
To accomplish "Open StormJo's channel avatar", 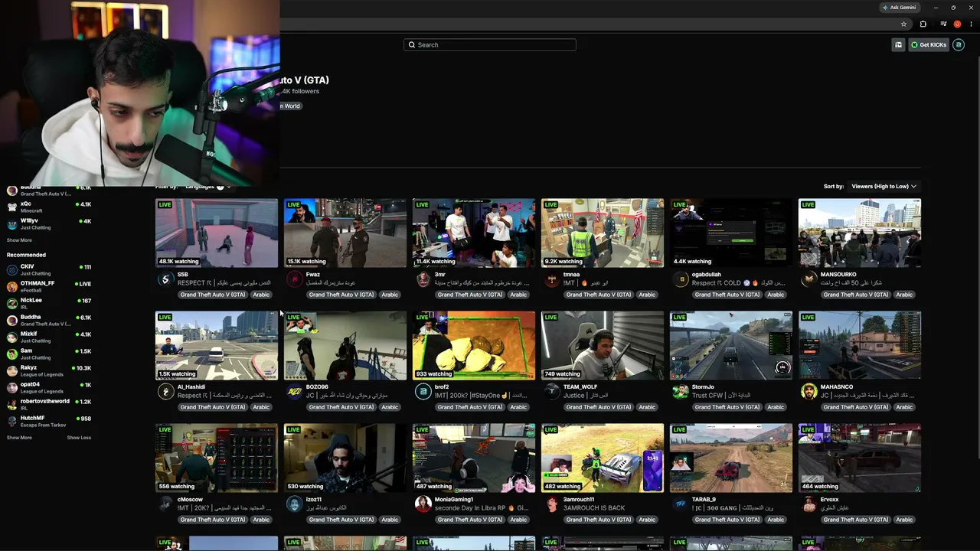I will [x=680, y=392].
